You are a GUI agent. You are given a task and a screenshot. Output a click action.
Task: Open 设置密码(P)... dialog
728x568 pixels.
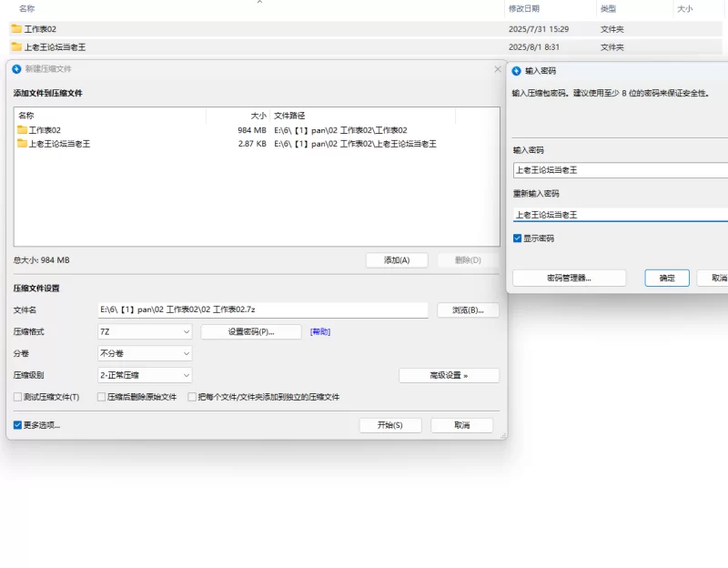coord(251,331)
